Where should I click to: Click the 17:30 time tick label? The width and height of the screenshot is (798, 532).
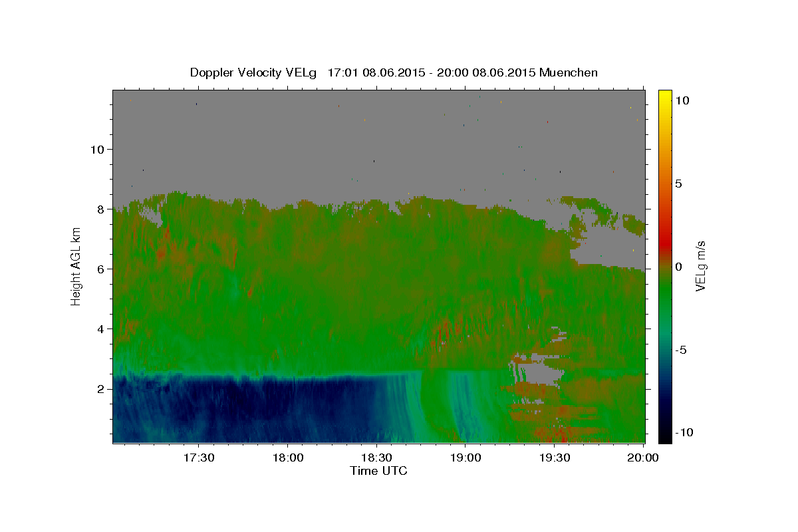[198, 458]
